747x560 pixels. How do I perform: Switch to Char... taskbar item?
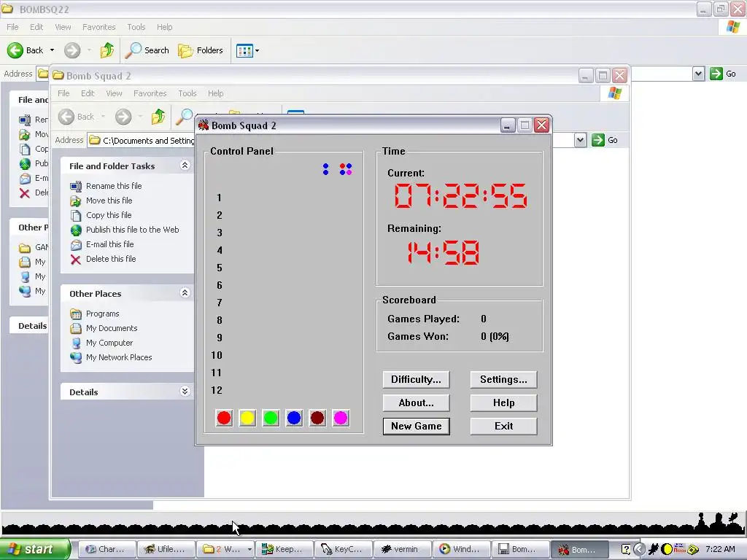coord(107,549)
